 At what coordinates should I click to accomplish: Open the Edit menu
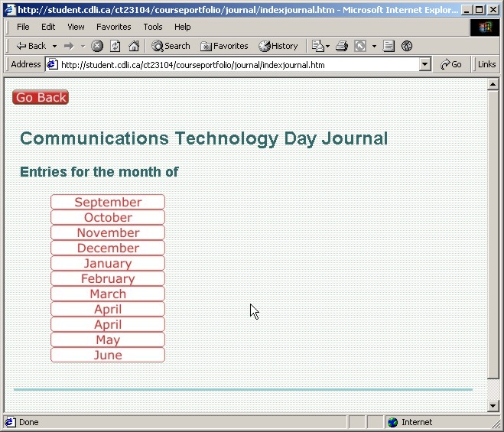point(48,27)
